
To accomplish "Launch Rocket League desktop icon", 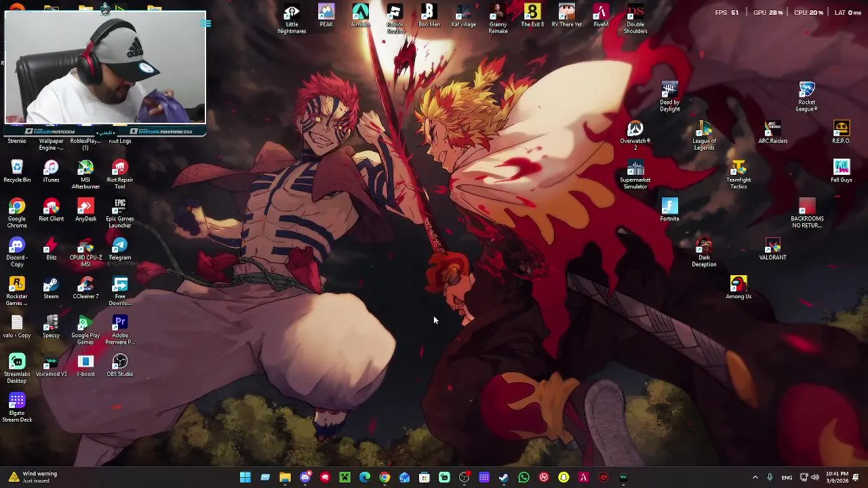I will click(807, 96).
